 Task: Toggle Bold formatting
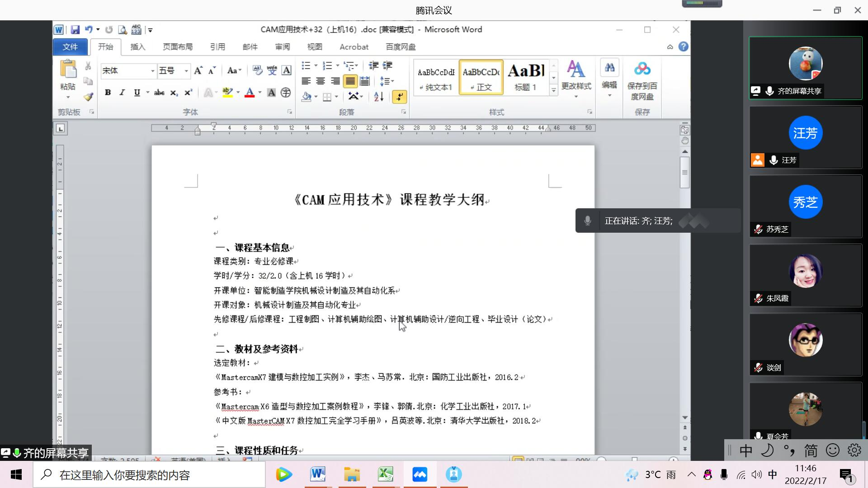click(x=108, y=93)
